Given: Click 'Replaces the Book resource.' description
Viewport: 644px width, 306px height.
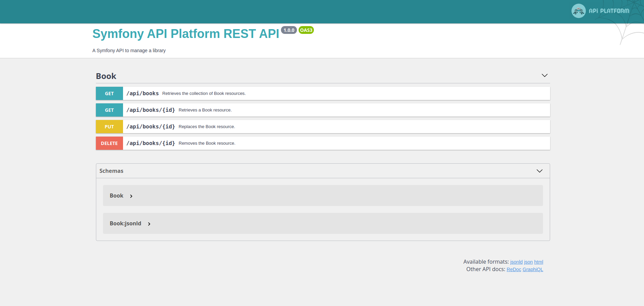Looking at the screenshot, I should 207,127.
